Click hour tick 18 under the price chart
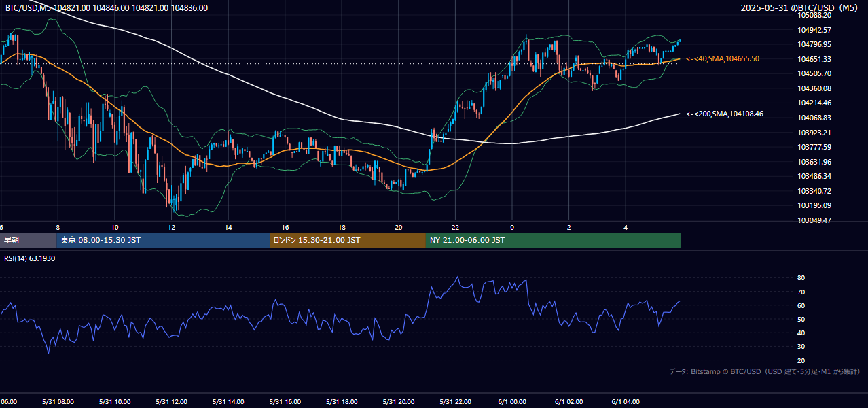 pyautogui.click(x=342, y=227)
